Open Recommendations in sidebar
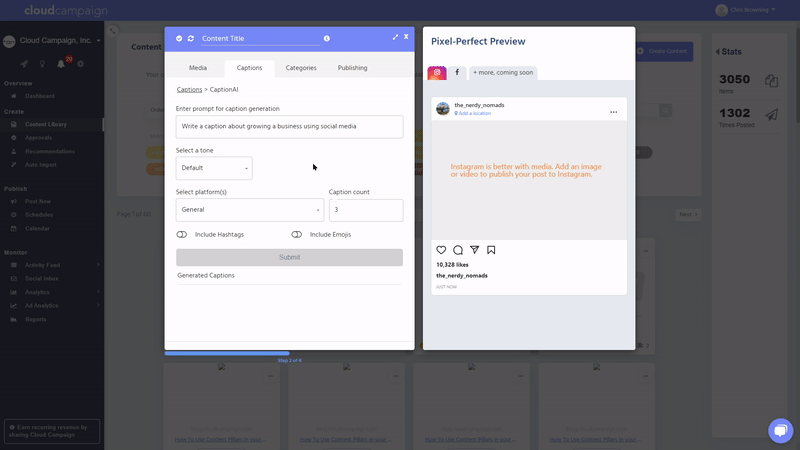Screen dimensions: 800x450 coord(49,152)
